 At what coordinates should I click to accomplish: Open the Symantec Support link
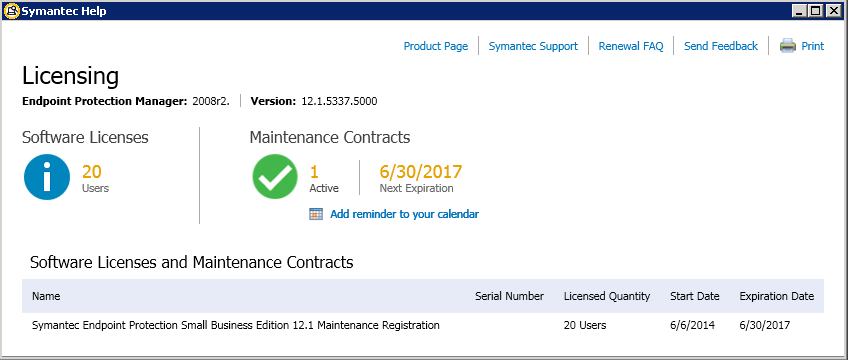tap(533, 46)
